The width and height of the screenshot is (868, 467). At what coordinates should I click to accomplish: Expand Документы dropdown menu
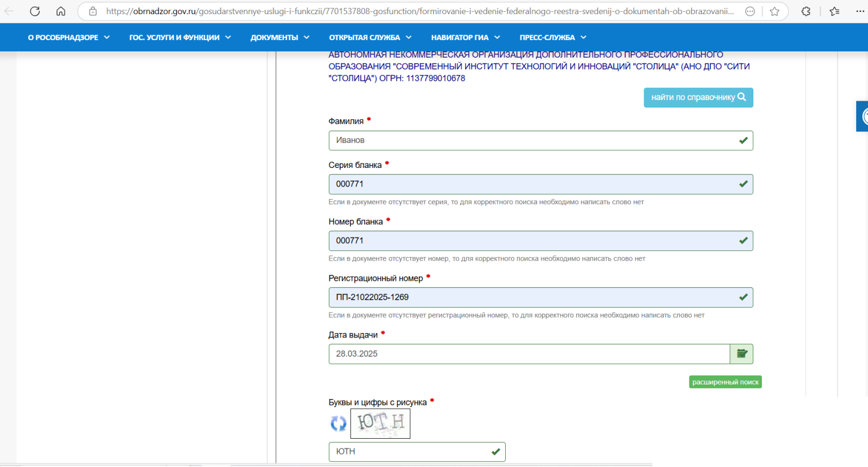pyautogui.click(x=280, y=37)
